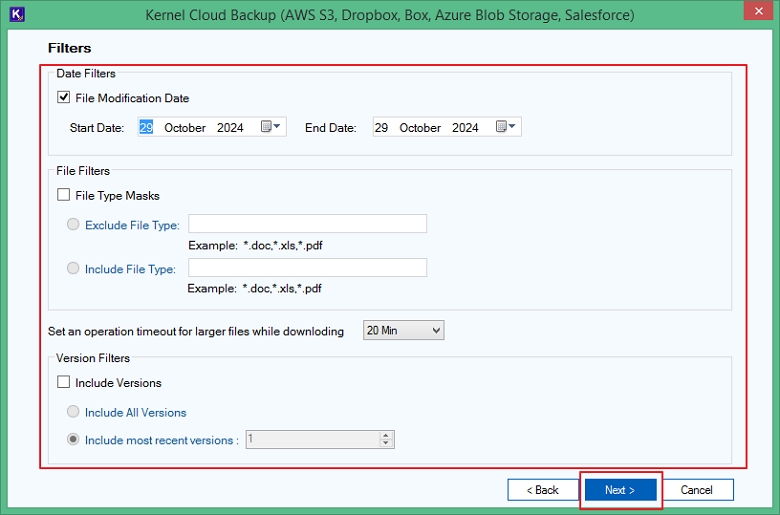Select year 2024 in End Date field
The height and width of the screenshot is (515, 780).
pyautogui.click(x=465, y=128)
